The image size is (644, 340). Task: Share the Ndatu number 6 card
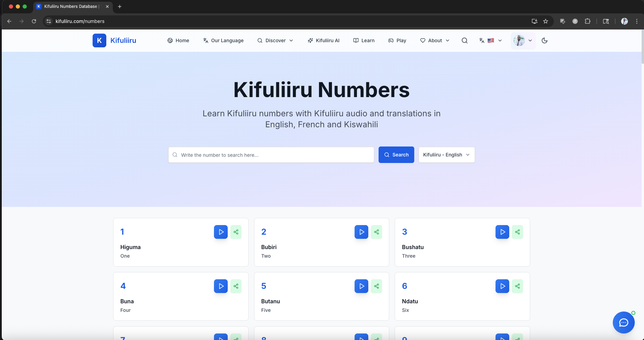[x=517, y=286]
